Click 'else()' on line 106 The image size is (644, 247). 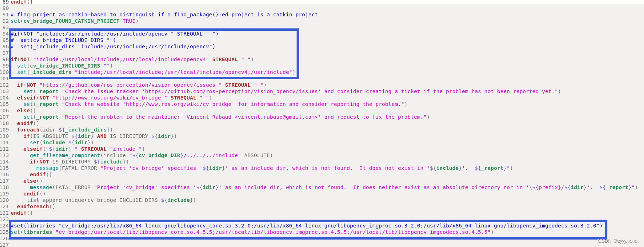[x=27, y=111]
